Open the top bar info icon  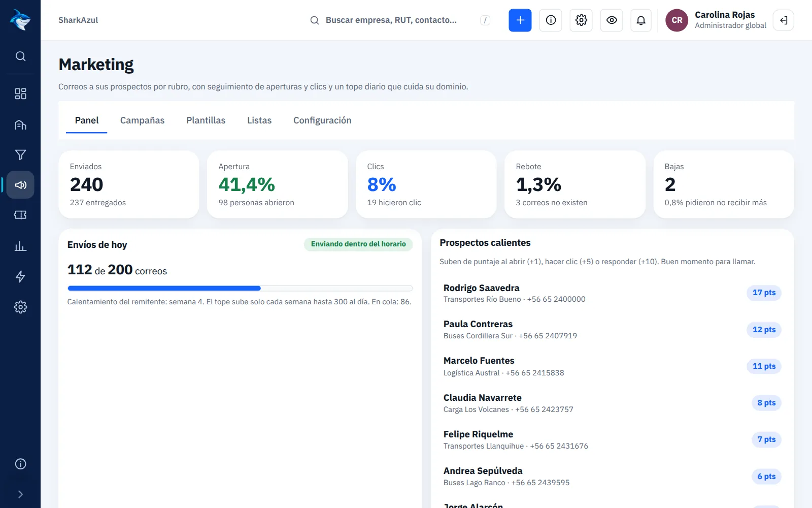click(x=551, y=20)
